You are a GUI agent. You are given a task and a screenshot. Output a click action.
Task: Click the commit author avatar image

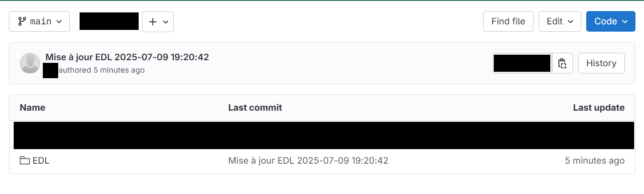[x=30, y=63]
